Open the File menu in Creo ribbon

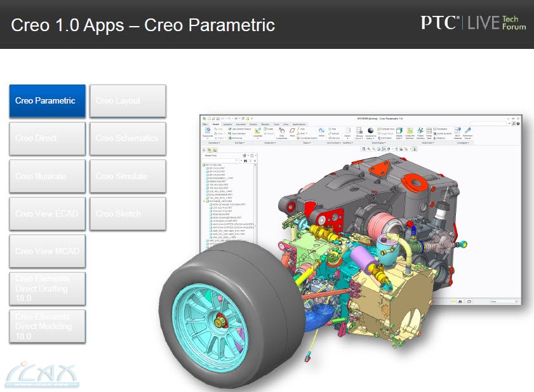point(205,125)
